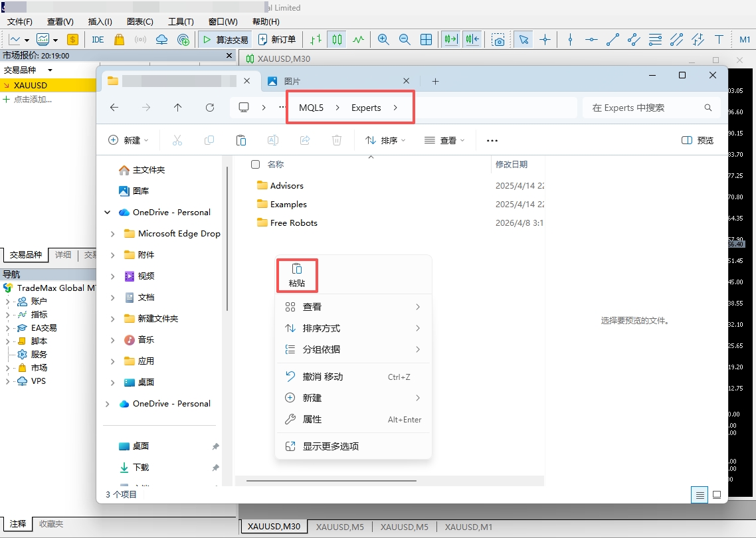
Task: Go up one folder level in Explorer
Action: pyautogui.click(x=177, y=108)
